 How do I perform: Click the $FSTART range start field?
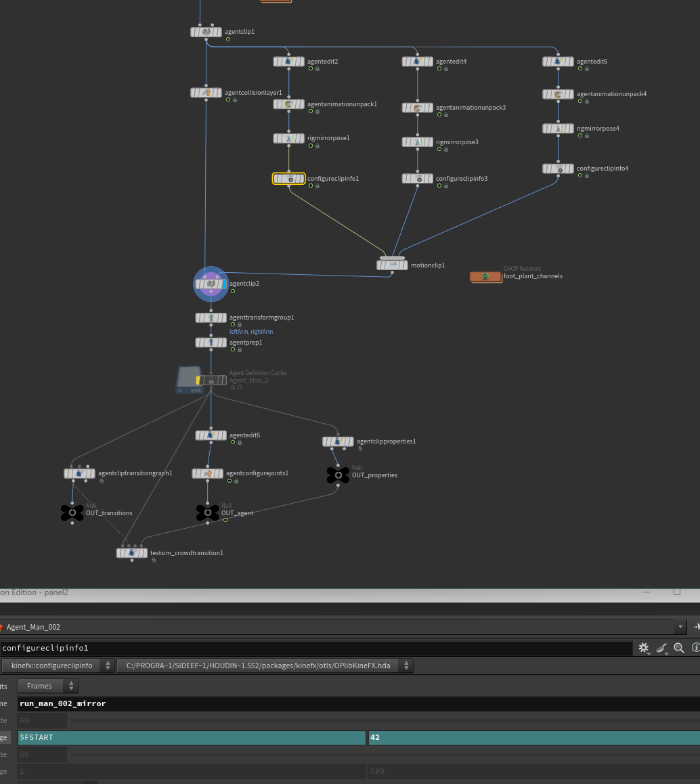[x=192, y=737]
